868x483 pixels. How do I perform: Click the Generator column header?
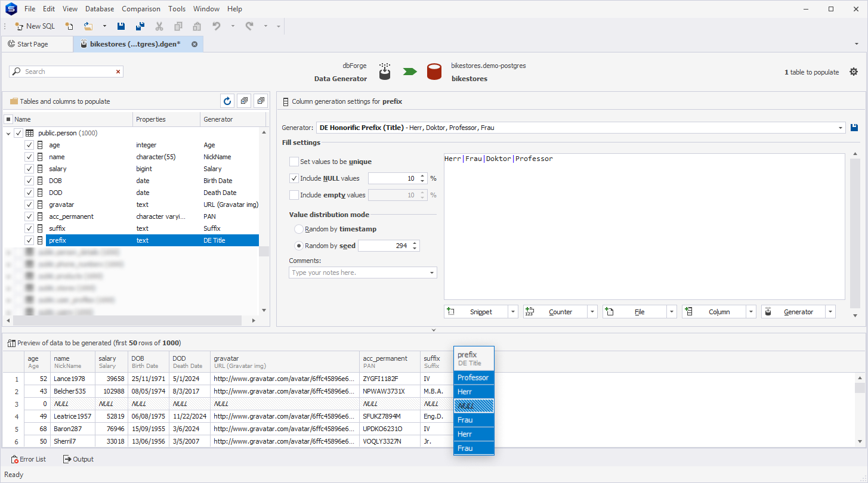point(233,119)
